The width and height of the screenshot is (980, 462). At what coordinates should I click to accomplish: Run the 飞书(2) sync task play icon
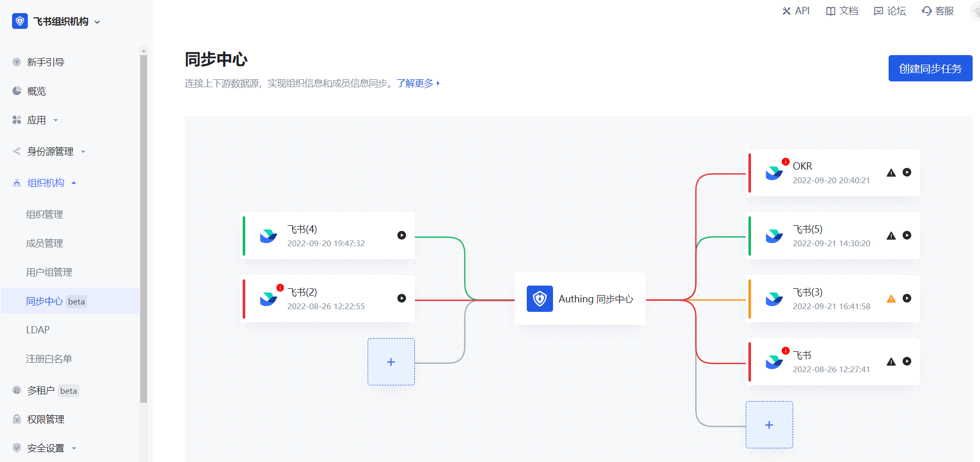click(401, 298)
